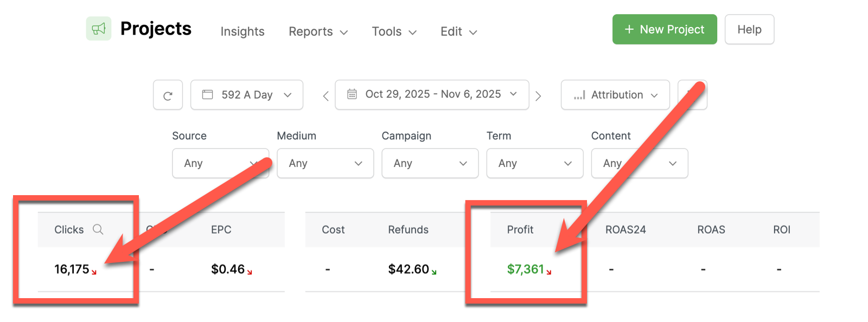Click the green trend arrow beside $42.60
Image resolution: width=868 pixels, height=322 pixels.
434,272
